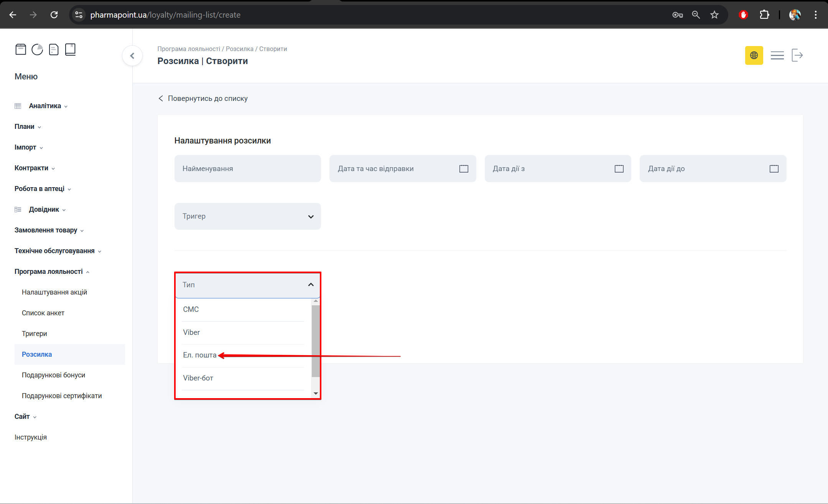
Task: Open the pie chart analytics icon
Action: [37, 49]
